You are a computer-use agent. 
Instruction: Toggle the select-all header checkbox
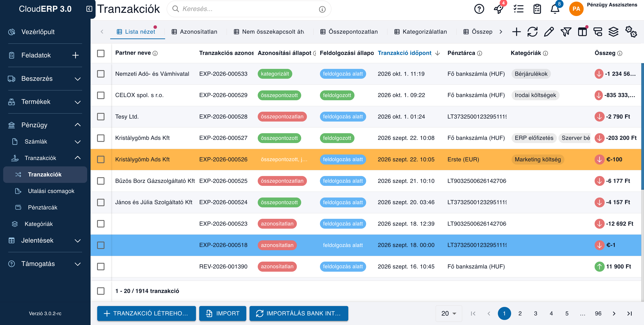pyautogui.click(x=101, y=53)
